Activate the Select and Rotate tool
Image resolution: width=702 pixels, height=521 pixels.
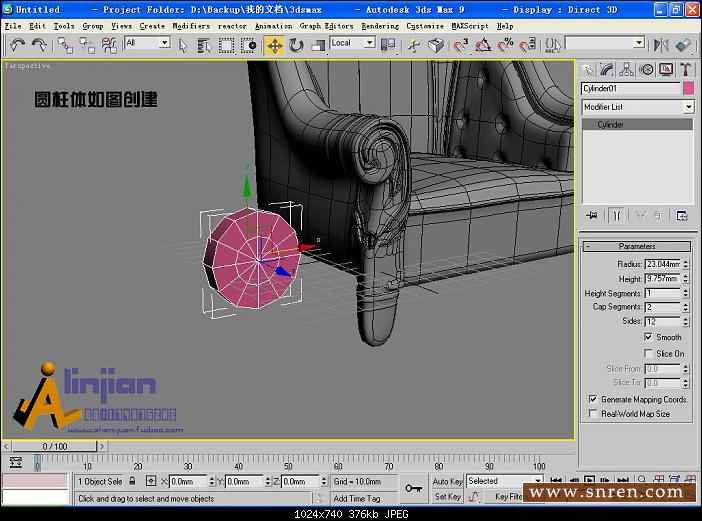(x=296, y=45)
